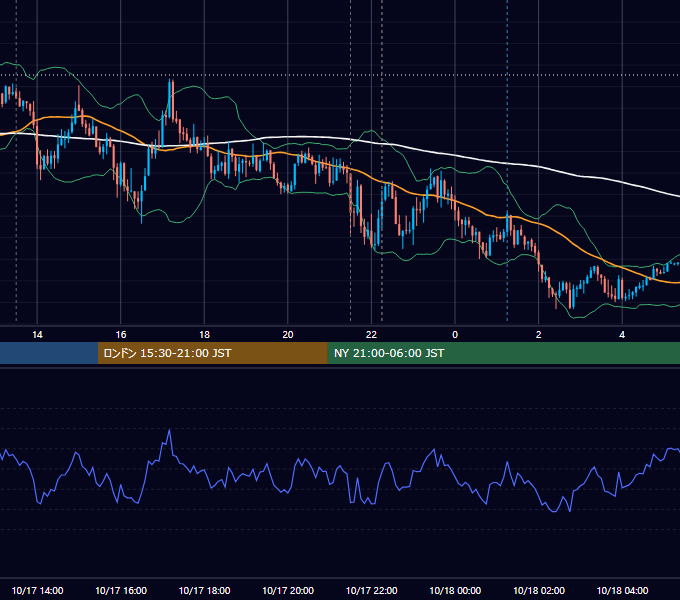Viewport: 680px width, 600px height.
Task: Click hour label 20 on price chart axis
Action: click(x=288, y=335)
